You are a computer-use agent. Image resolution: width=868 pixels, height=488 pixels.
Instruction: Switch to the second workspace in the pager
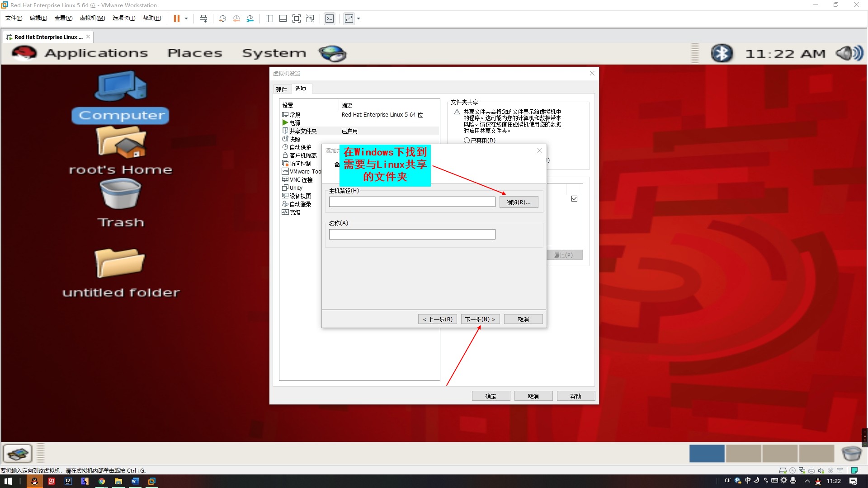click(x=743, y=453)
